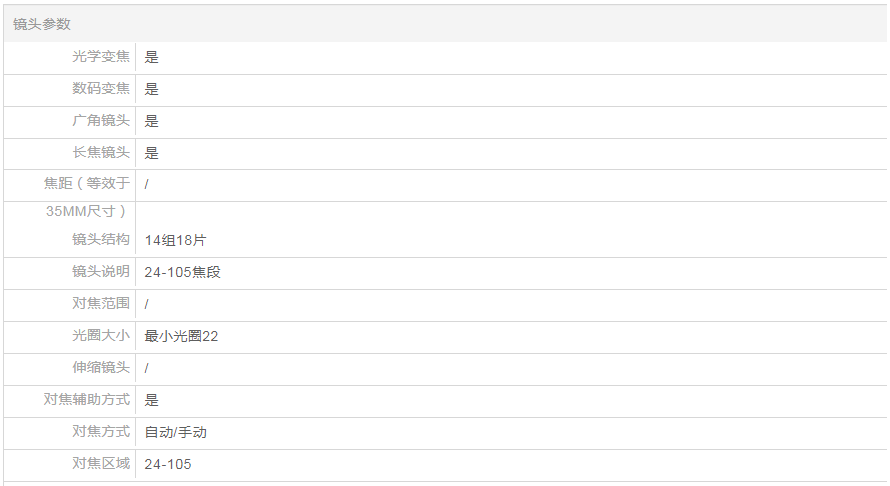This screenshot has height=486, width=890.
Task: Select the 是 value beside 对焦辅助方式
Action: [151, 400]
